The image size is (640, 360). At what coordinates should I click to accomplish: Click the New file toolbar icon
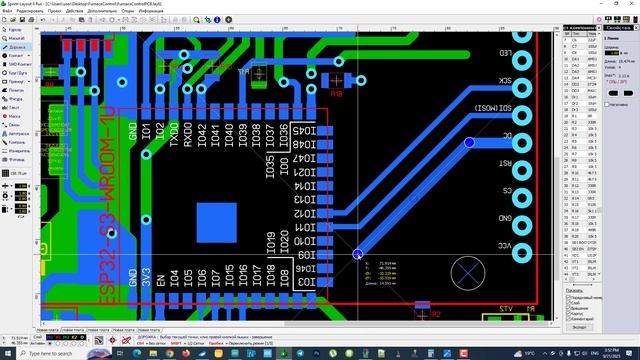click(x=4, y=20)
